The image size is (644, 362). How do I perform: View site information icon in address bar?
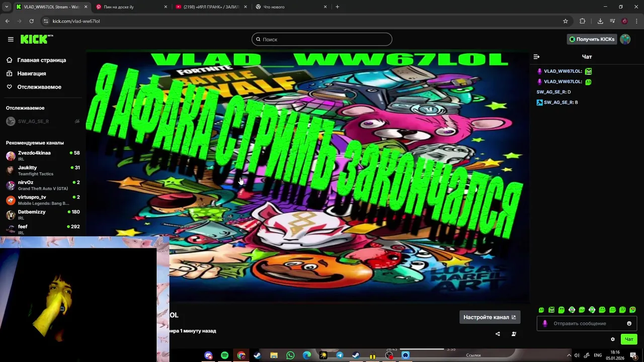45,21
